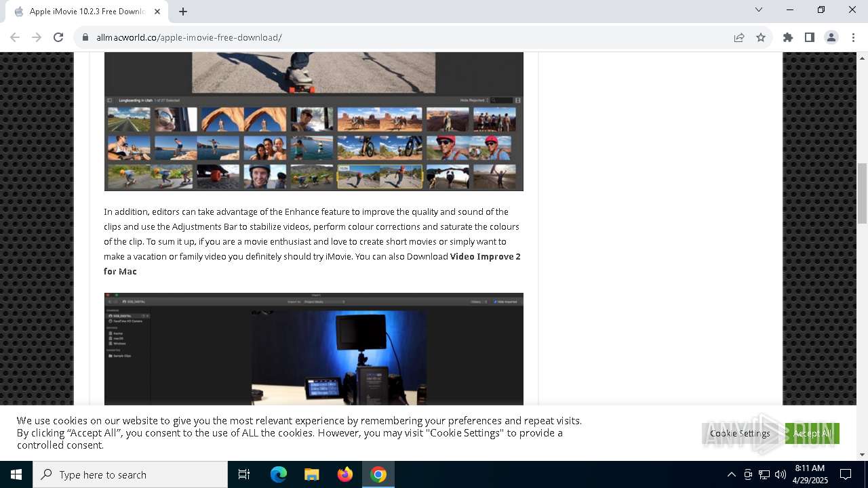
Task: Click the scrollbar down arrow
Action: [862, 455]
